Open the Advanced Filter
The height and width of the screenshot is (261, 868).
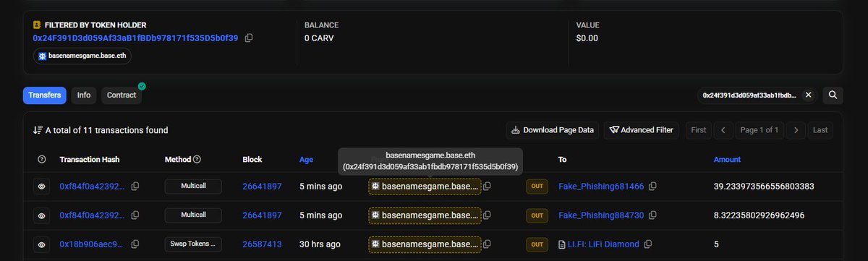(642, 130)
